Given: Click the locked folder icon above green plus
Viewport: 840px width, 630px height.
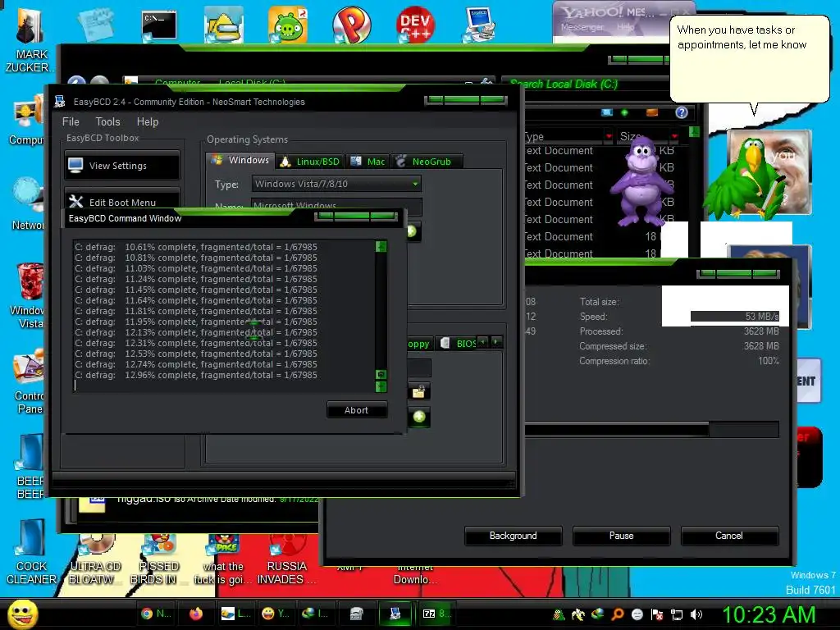Looking at the screenshot, I should [x=419, y=391].
